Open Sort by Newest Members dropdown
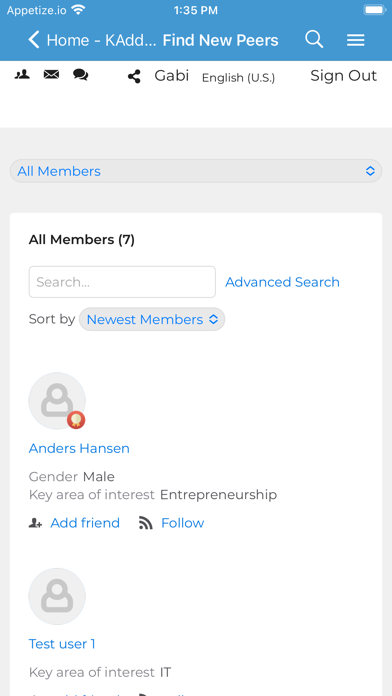 coord(152,319)
